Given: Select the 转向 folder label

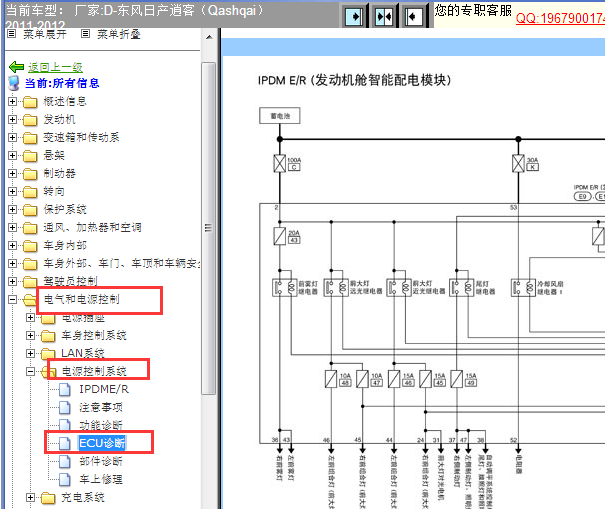Looking at the screenshot, I should click(54, 191).
